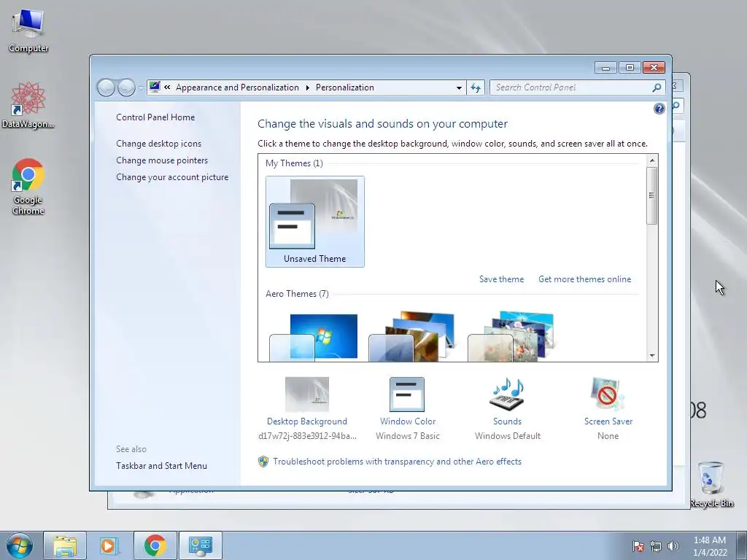The width and height of the screenshot is (747, 560).
Task: Open the DataWagon desktop shortcut
Action: [x=28, y=106]
